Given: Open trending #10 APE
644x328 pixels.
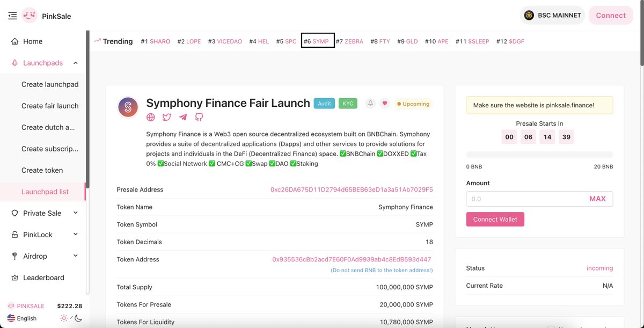Looking at the screenshot, I should point(436,41).
